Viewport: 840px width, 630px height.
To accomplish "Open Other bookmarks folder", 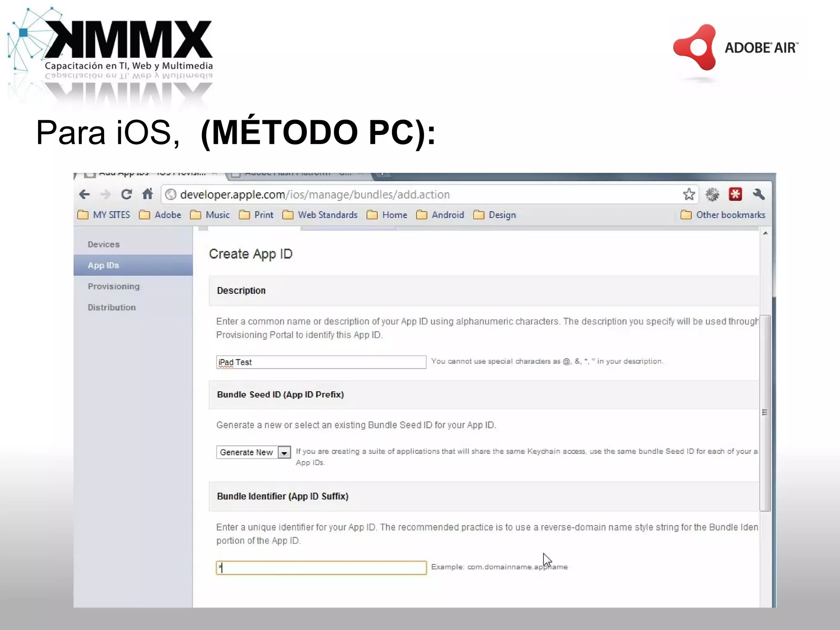I will point(723,215).
